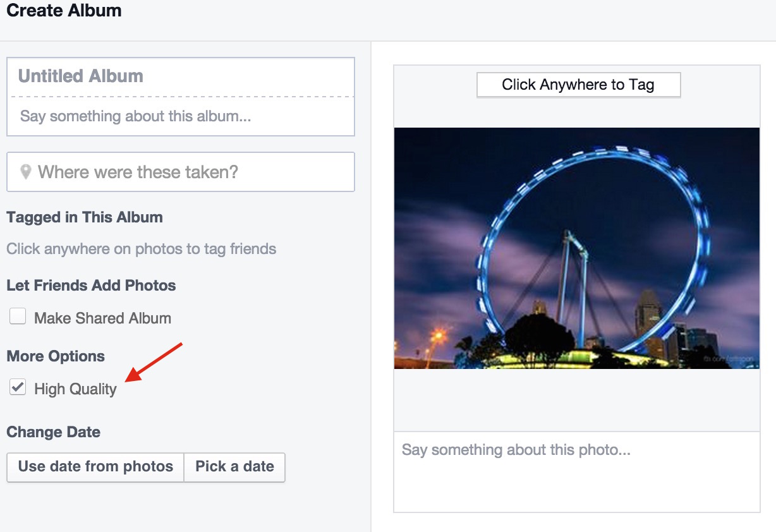Uncheck the High Quality checkbox

click(18, 388)
